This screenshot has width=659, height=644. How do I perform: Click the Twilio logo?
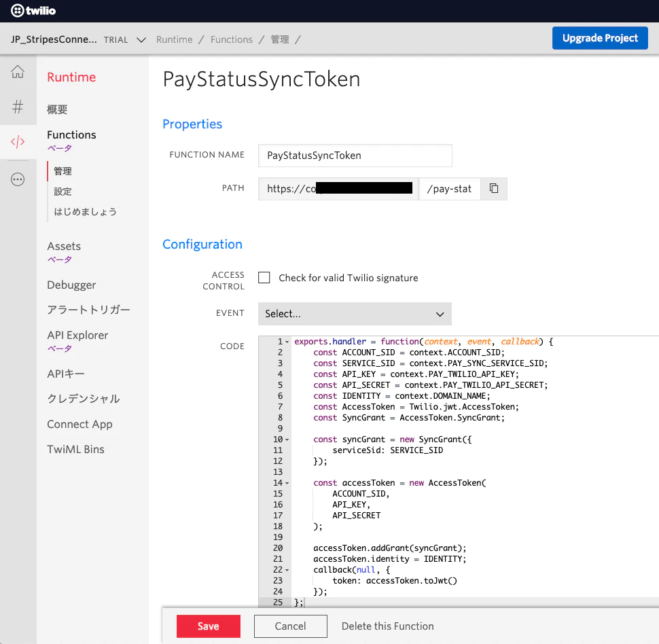point(33,10)
